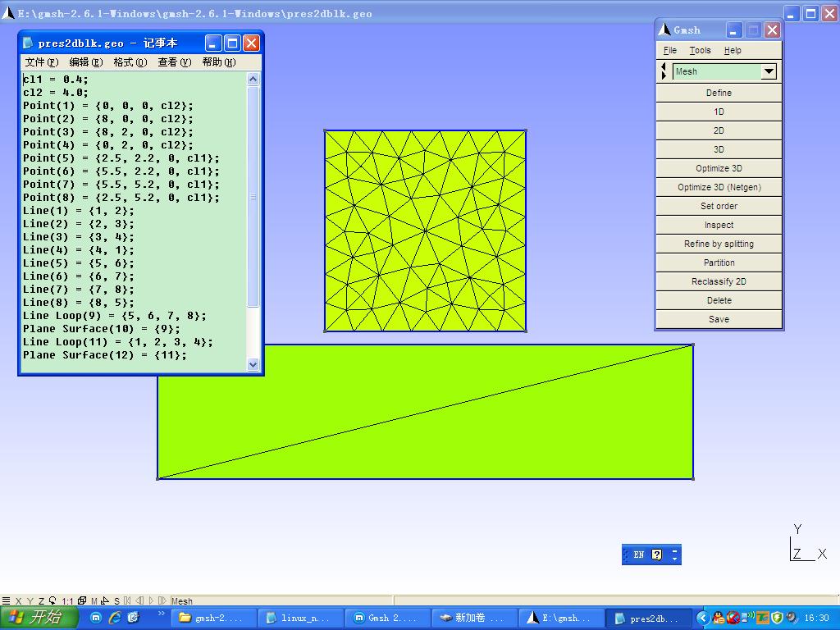Image resolution: width=840 pixels, height=630 pixels.
Task: Open Notepad 编辑(E) menu
Action: pyautogui.click(x=86, y=62)
